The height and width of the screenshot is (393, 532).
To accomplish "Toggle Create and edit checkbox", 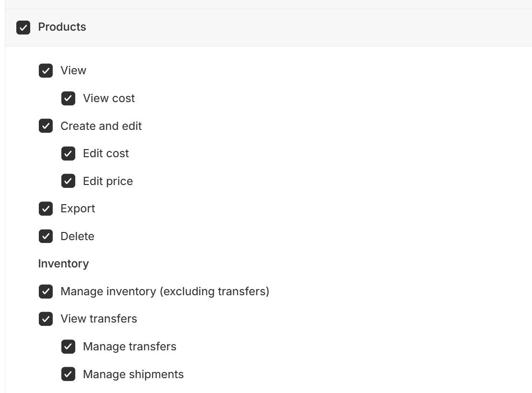I will click(46, 126).
